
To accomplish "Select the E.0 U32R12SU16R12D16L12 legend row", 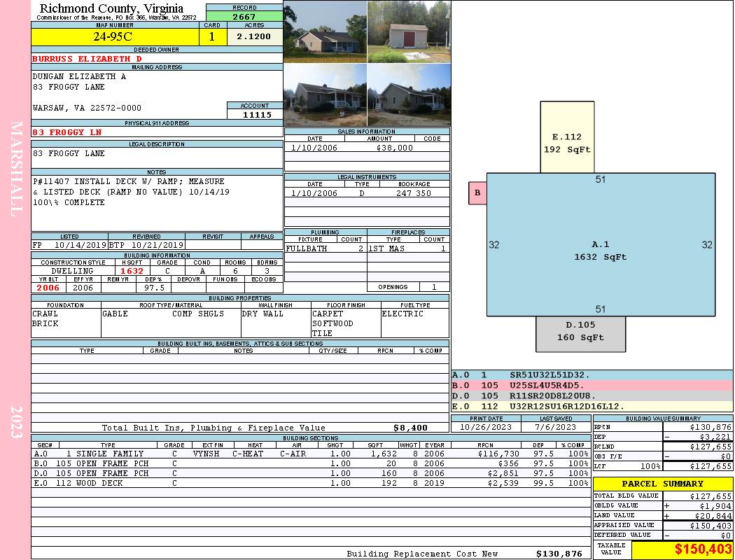I will 591,406.
